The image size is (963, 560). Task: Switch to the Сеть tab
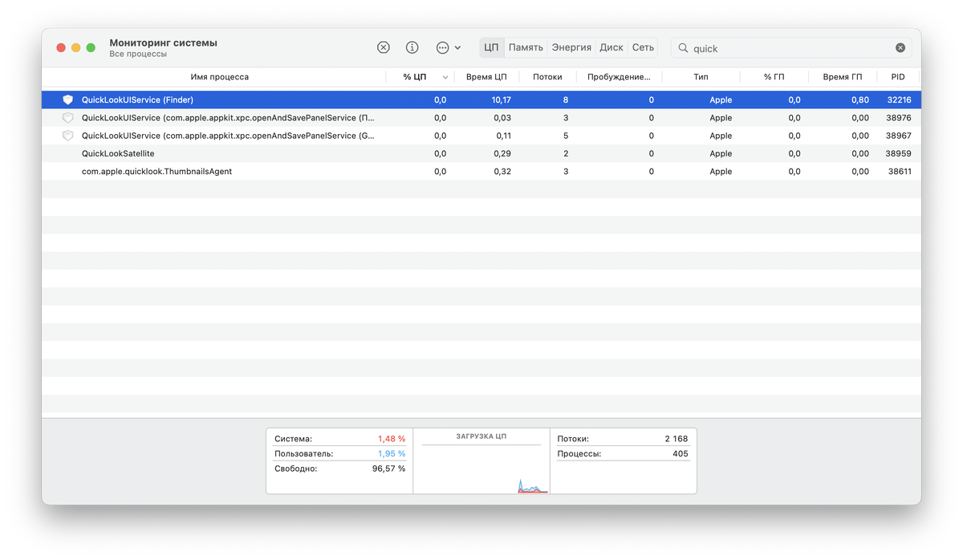(643, 47)
